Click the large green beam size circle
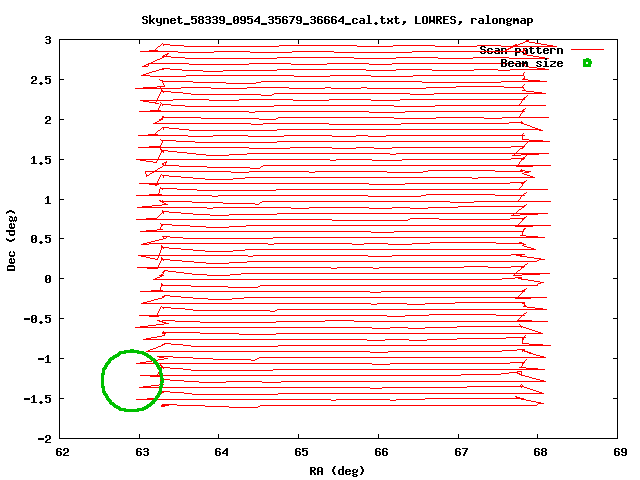The image size is (640, 480). point(132,380)
